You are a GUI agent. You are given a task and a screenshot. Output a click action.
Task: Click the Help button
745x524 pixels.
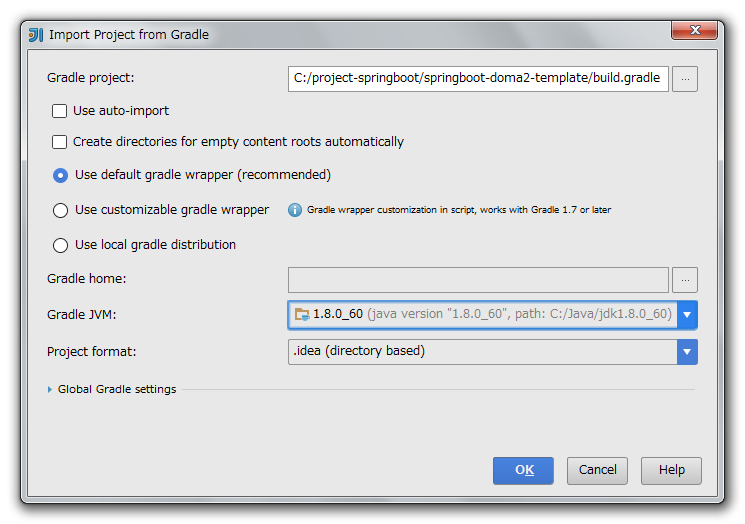coord(671,471)
